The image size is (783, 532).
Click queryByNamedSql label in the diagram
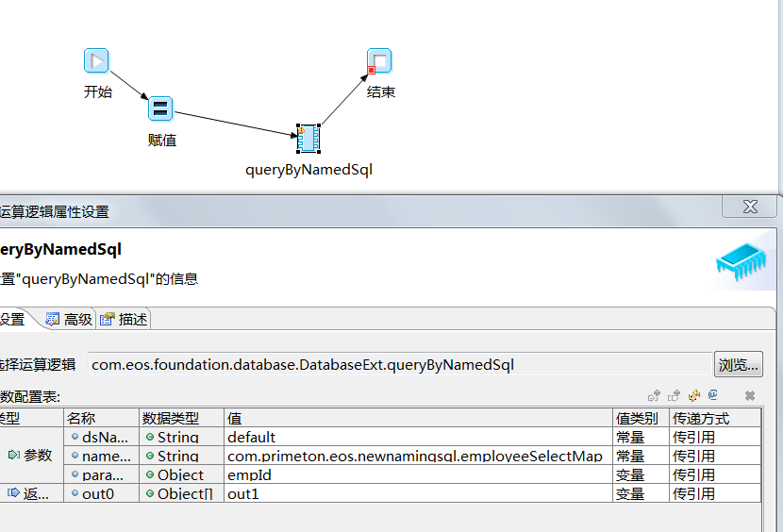tap(309, 170)
